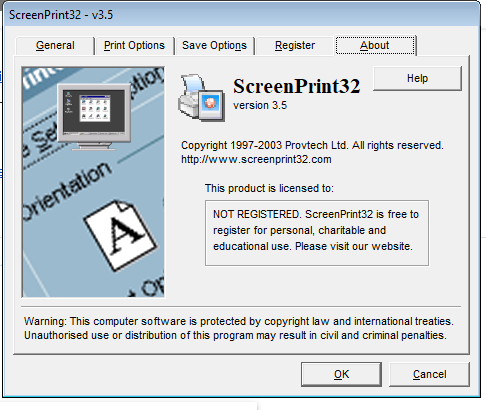Click the Help button

click(417, 78)
